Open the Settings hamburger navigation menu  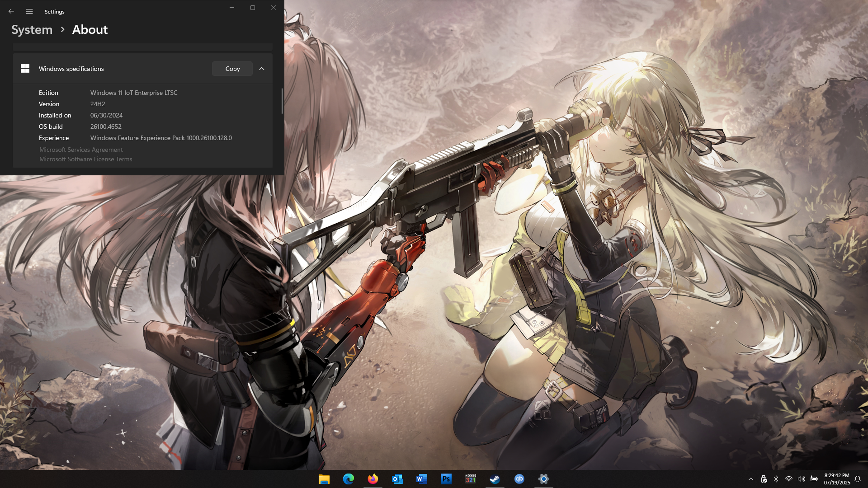coord(29,11)
